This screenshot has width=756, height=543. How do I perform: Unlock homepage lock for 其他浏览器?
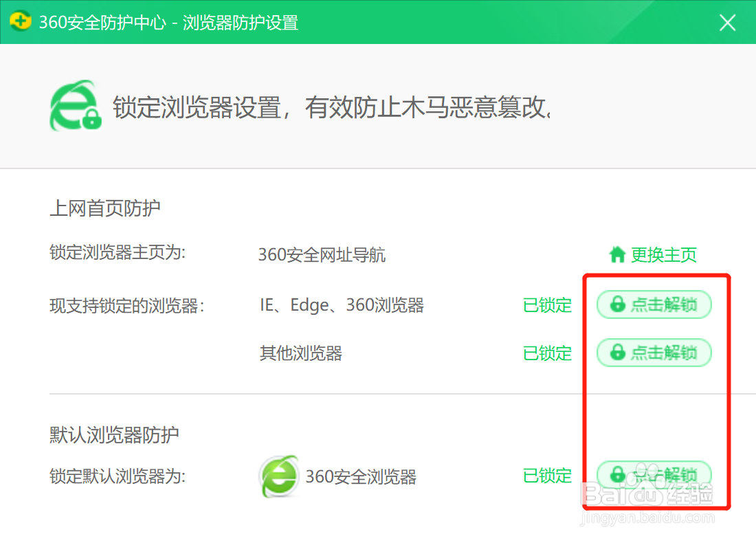[654, 353]
